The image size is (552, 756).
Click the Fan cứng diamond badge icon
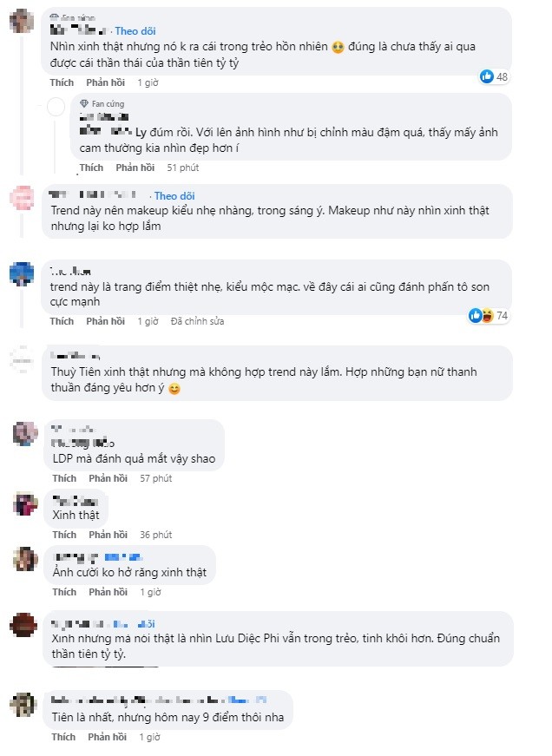[x=85, y=103]
